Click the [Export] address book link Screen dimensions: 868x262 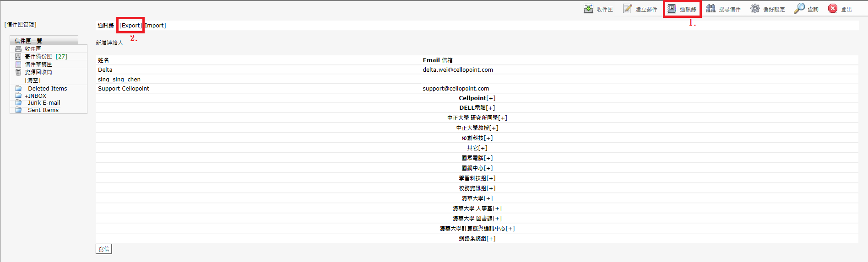tap(130, 26)
